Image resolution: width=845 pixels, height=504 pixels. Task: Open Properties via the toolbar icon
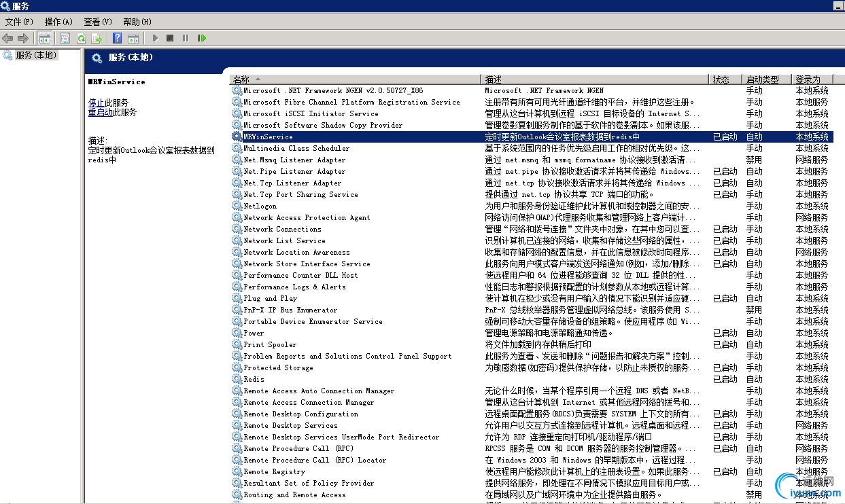[x=65, y=39]
